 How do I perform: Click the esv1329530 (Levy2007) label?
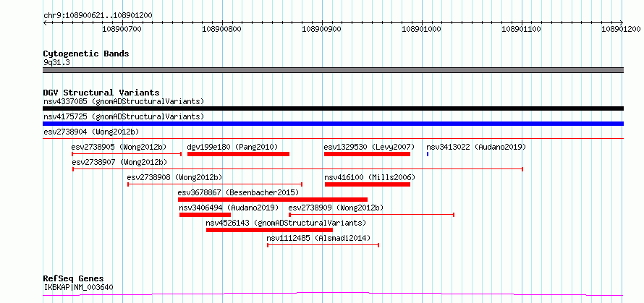point(369,147)
